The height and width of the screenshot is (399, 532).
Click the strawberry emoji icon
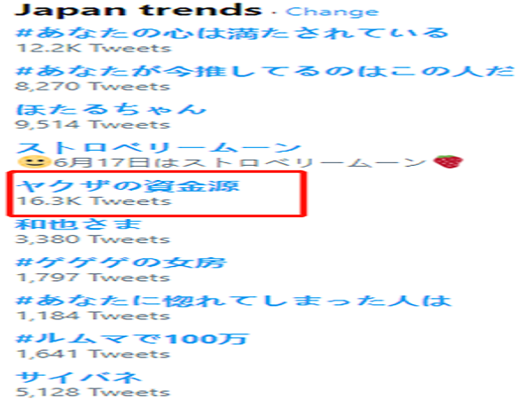pyautogui.click(x=448, y=162)
